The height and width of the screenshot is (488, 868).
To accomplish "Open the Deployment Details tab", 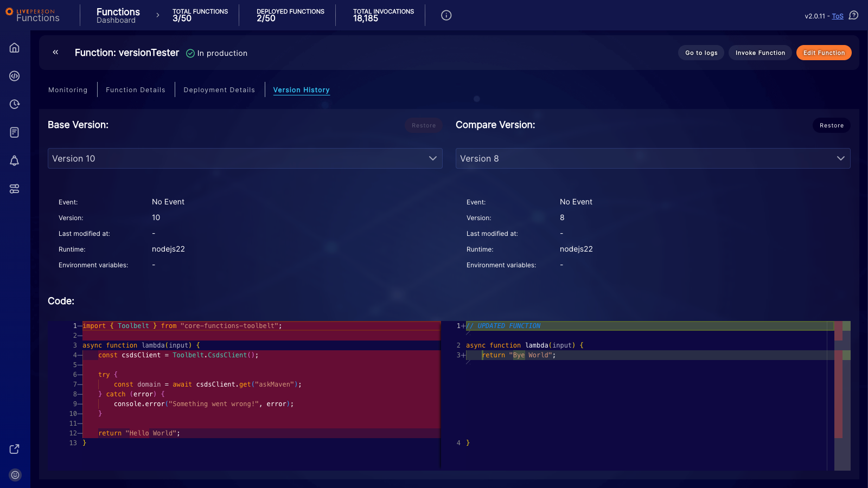I will tap(219, 89).
